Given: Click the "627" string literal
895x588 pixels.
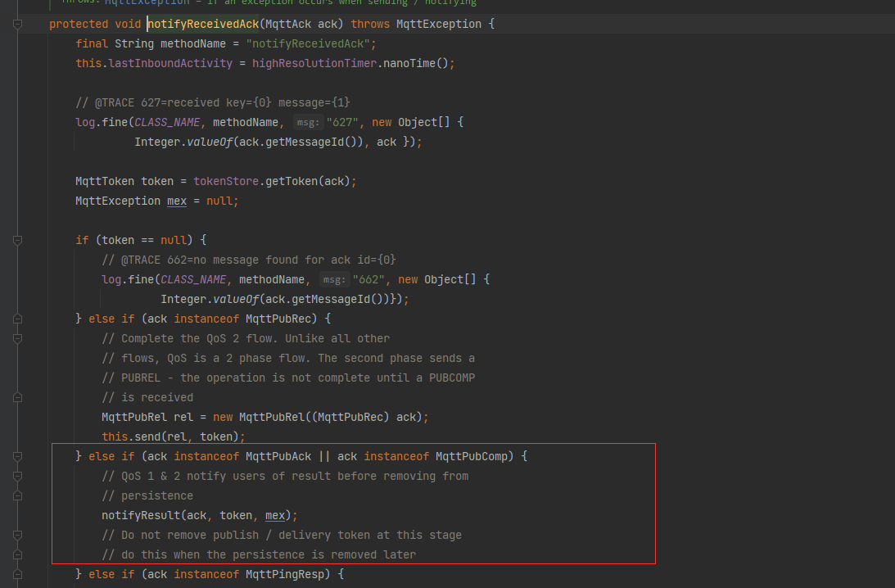Looking at the screenshot, I should click(342, 122).
